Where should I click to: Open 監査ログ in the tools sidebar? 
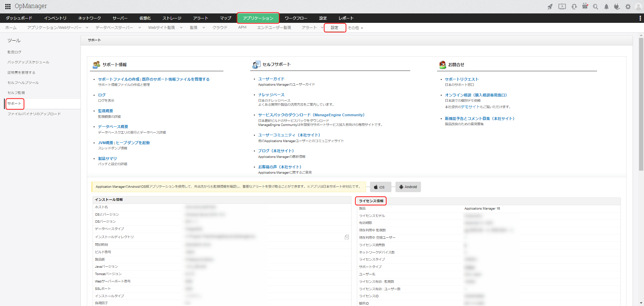point(14,52)
